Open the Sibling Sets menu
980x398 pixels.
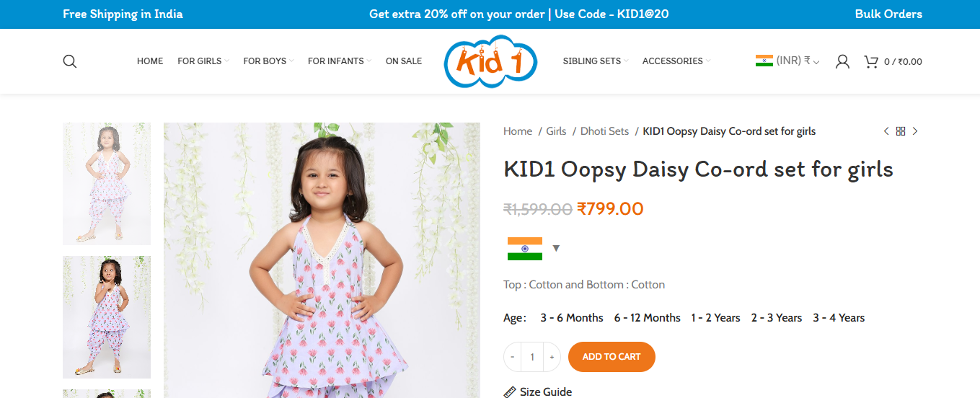click(596, 61)
